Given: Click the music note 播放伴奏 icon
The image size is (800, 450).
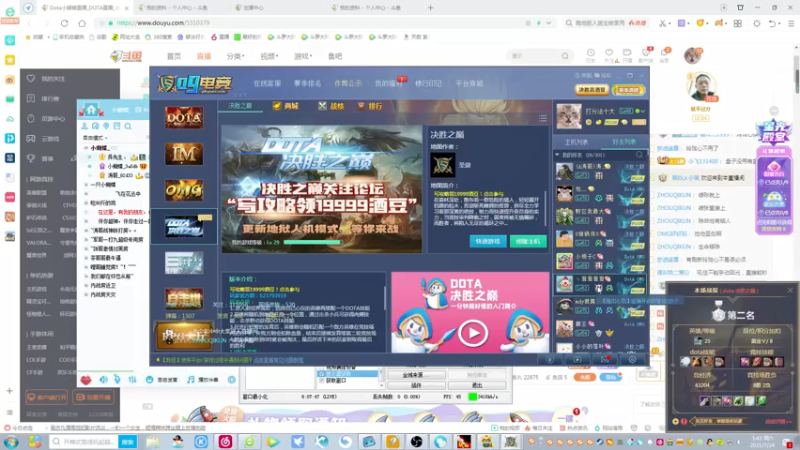Looking at the screenshot, I should coord(191,380).
